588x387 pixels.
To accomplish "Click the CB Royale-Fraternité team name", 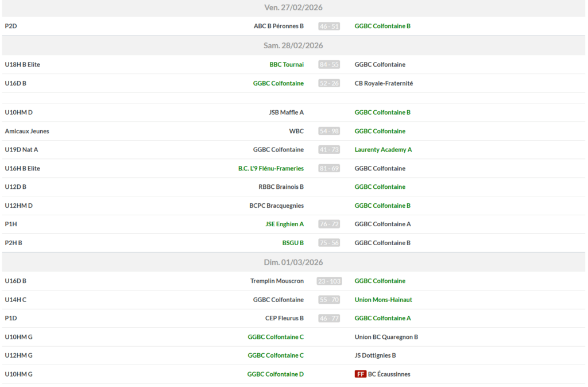I will tap(384, 83).
